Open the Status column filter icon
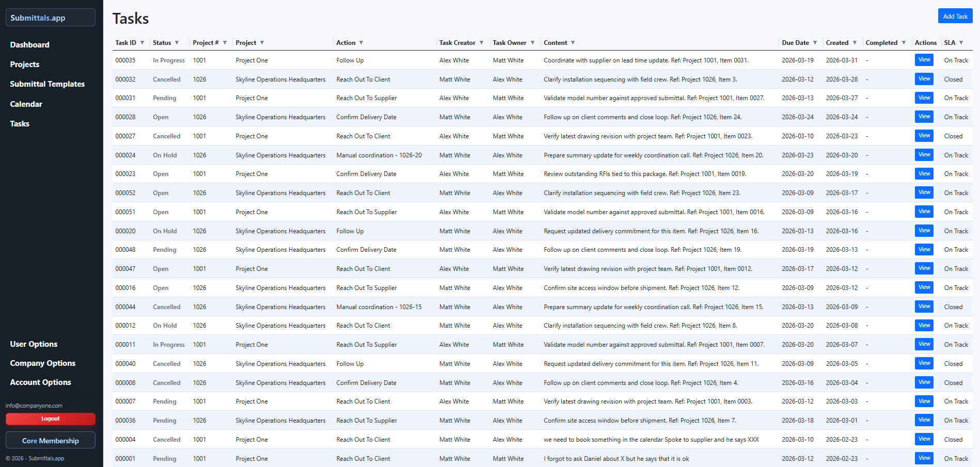 click(177, 43)
